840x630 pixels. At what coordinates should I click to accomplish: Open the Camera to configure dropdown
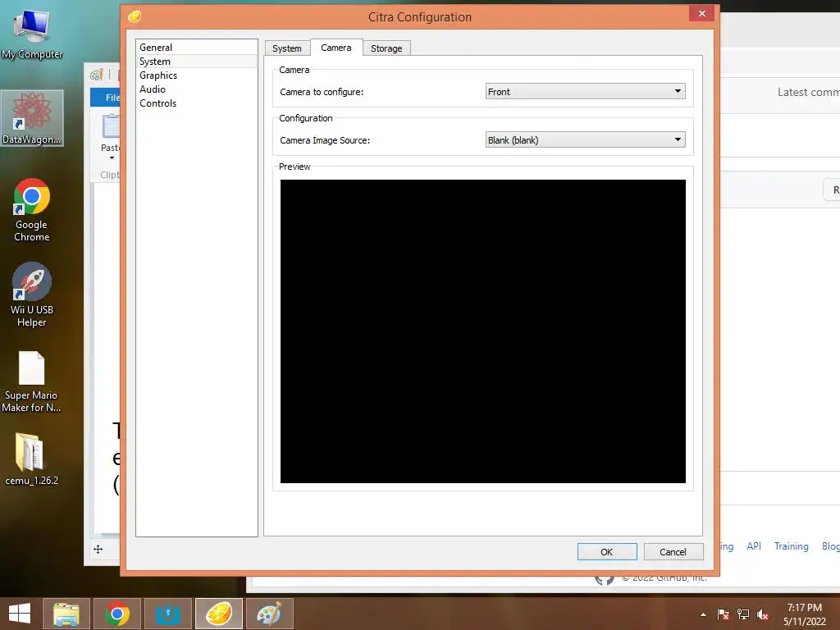(x=585, y=92)
